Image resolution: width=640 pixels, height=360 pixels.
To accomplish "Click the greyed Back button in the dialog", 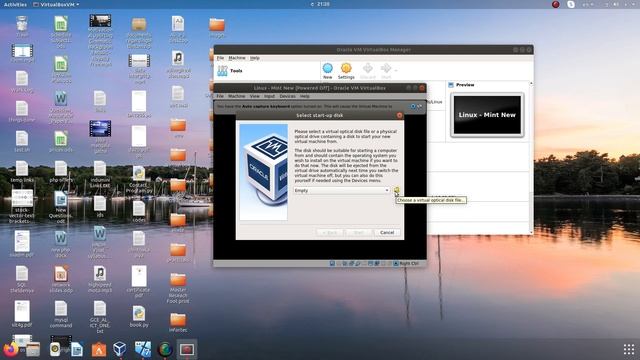I will pos(330,232).
